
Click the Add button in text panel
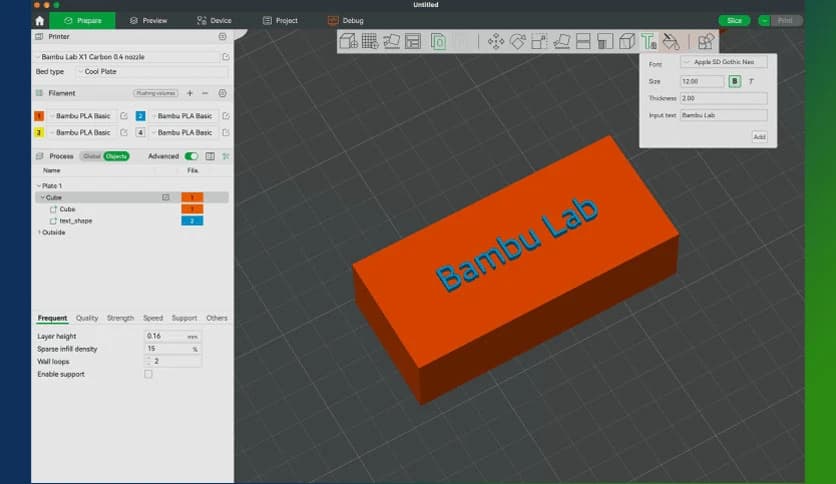click(x=759, y=136)
